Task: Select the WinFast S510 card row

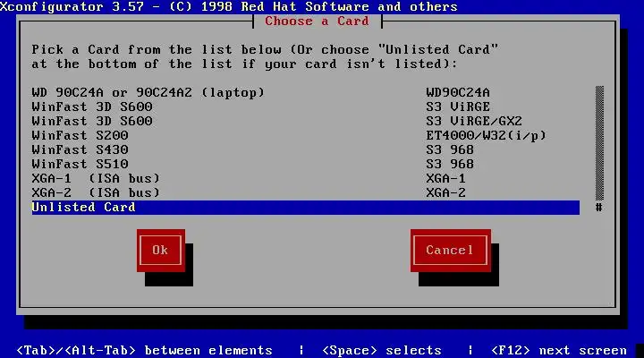Action: (306, 165)
